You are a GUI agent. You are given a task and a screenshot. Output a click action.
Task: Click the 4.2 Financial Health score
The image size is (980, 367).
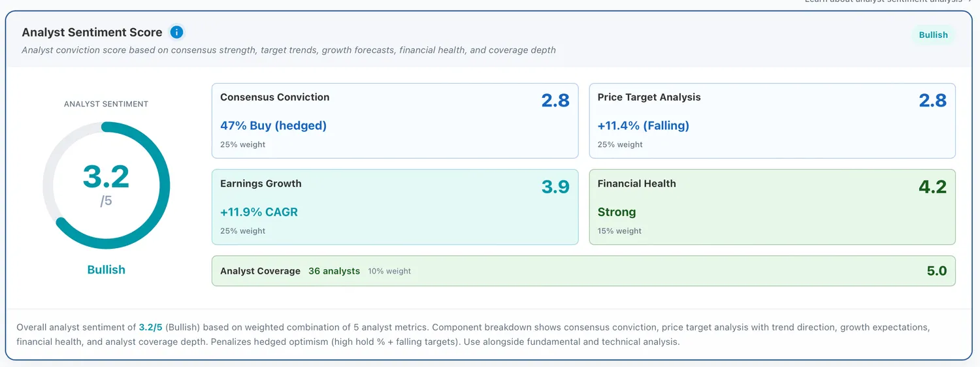(932, 187)
